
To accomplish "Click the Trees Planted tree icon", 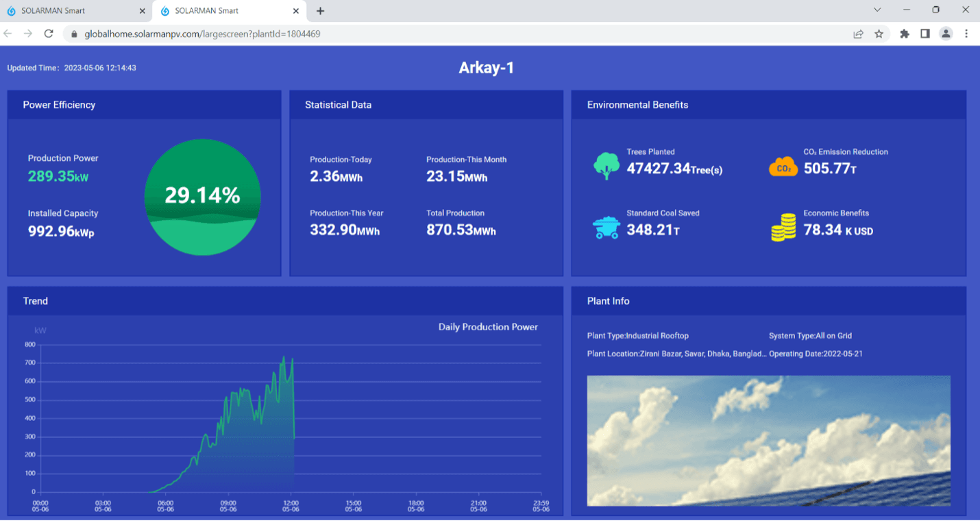I will [x=606, y=166].
